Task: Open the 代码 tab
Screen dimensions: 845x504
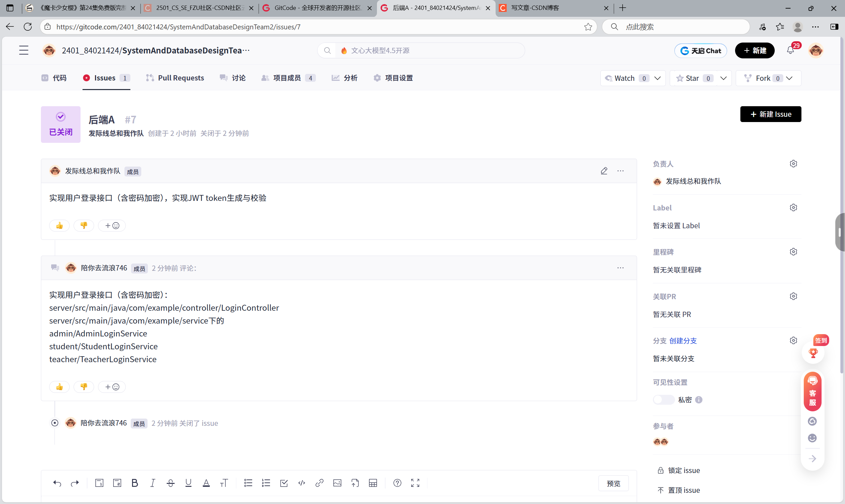Action: coord(54,78)
